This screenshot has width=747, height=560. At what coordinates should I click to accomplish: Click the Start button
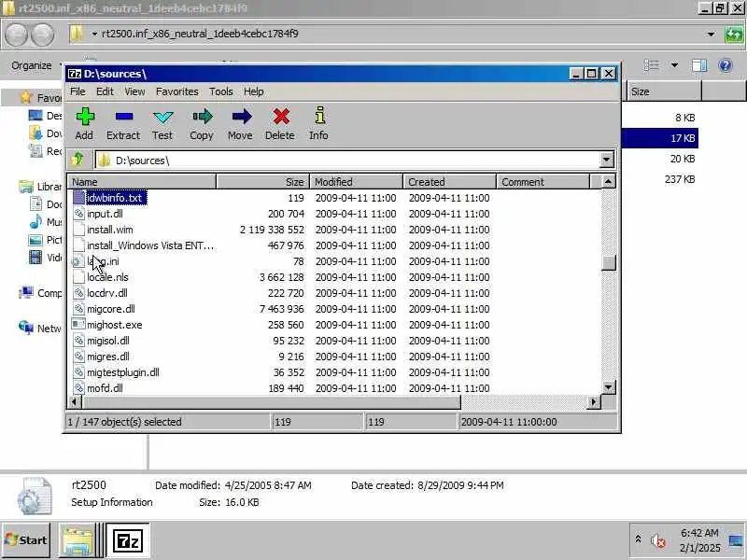[26, 540]
